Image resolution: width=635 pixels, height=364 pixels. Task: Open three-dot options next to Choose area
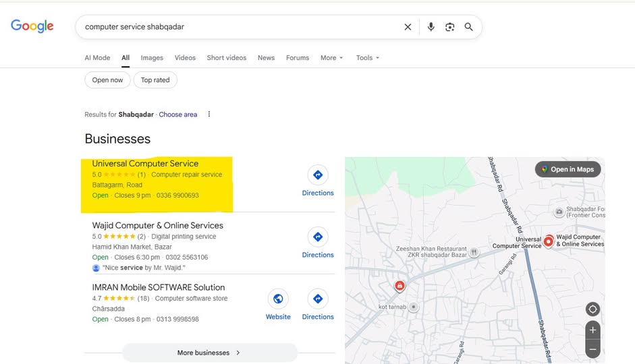pyautogui.click(x=209, y=114)
